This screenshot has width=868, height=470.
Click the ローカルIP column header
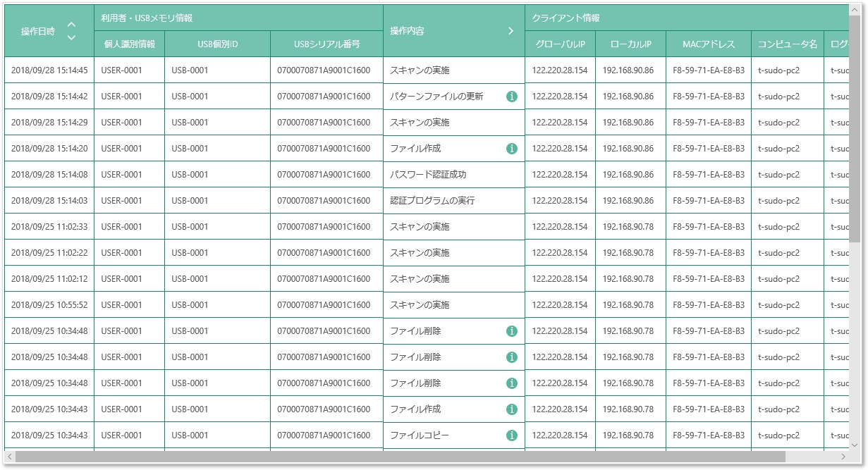630,44
